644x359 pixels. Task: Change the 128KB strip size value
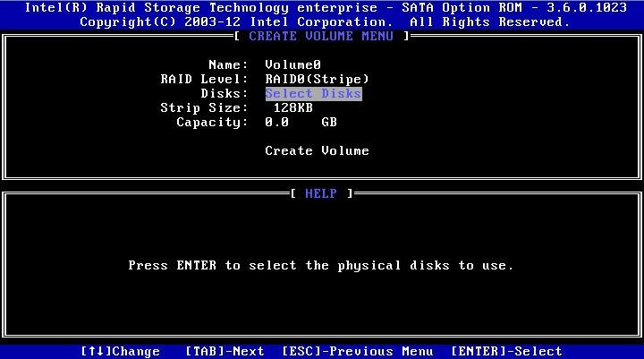click(x=292, y=107)
